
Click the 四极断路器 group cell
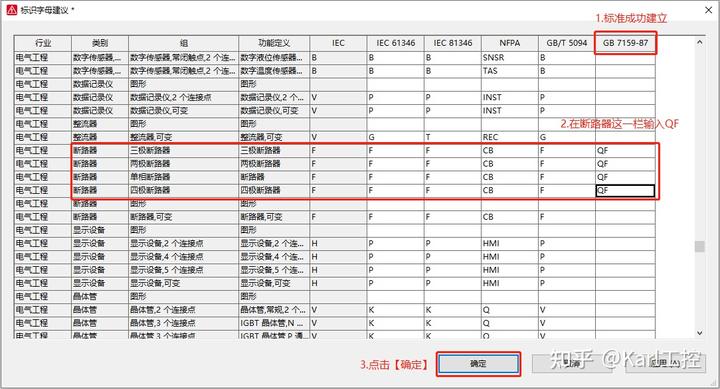183,190
